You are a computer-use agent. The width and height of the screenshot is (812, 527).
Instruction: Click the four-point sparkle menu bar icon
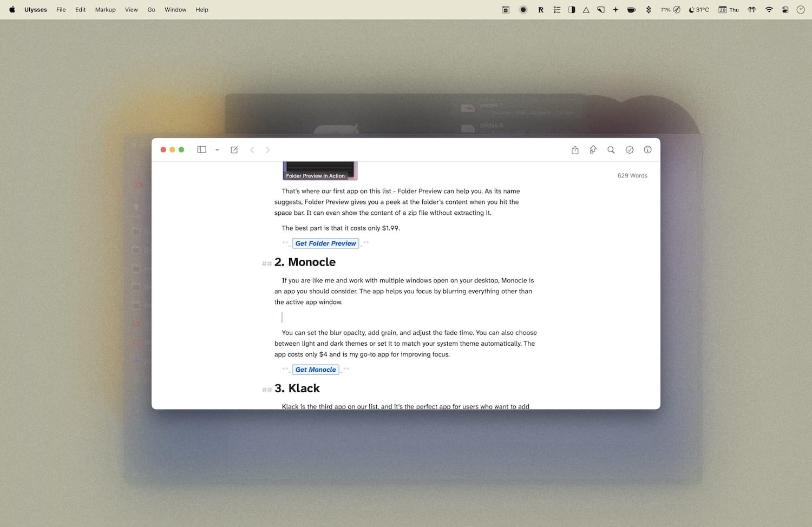pos(615,10)
